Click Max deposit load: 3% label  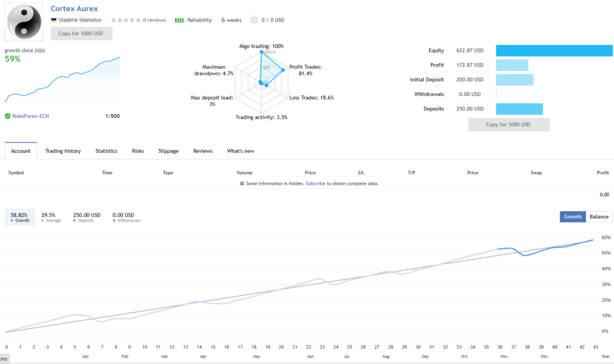pos(212,101)
